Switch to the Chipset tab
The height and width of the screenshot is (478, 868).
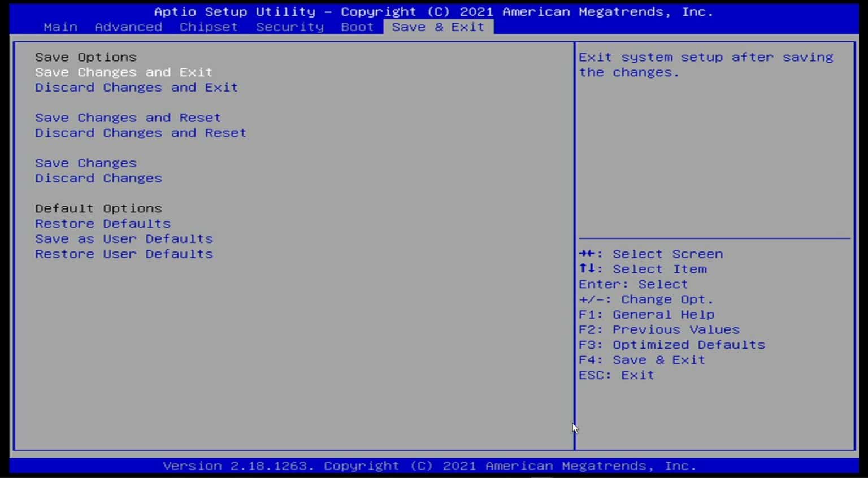[x=207, y=27]
